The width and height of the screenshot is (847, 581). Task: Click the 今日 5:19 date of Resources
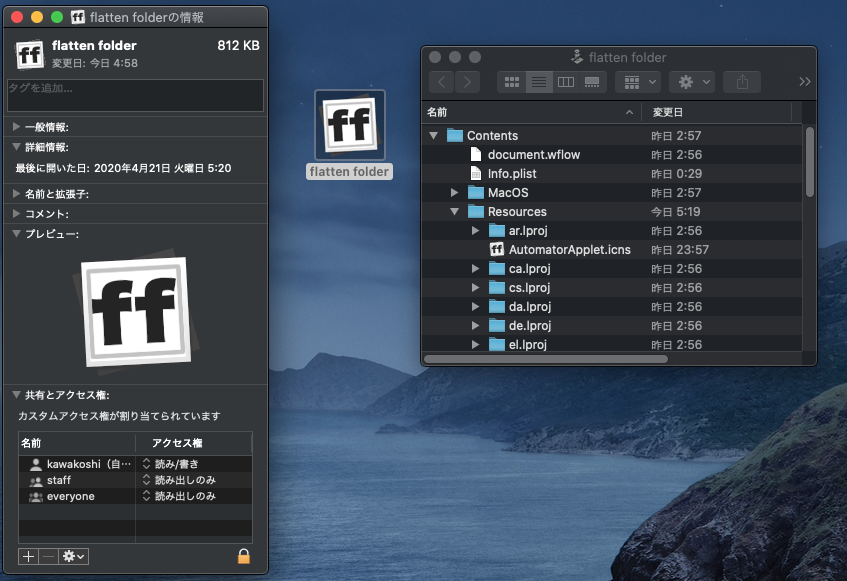(x=675, y=212)
